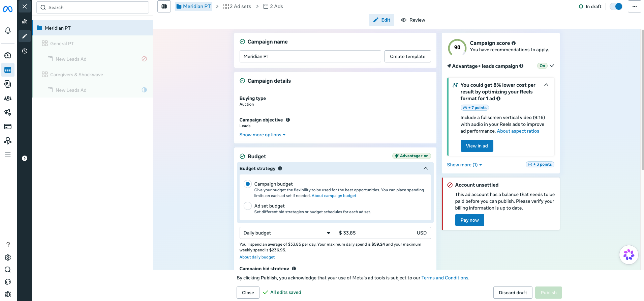644x301 pixels.
Task: Click the Publish button
Action: [548, 293]
